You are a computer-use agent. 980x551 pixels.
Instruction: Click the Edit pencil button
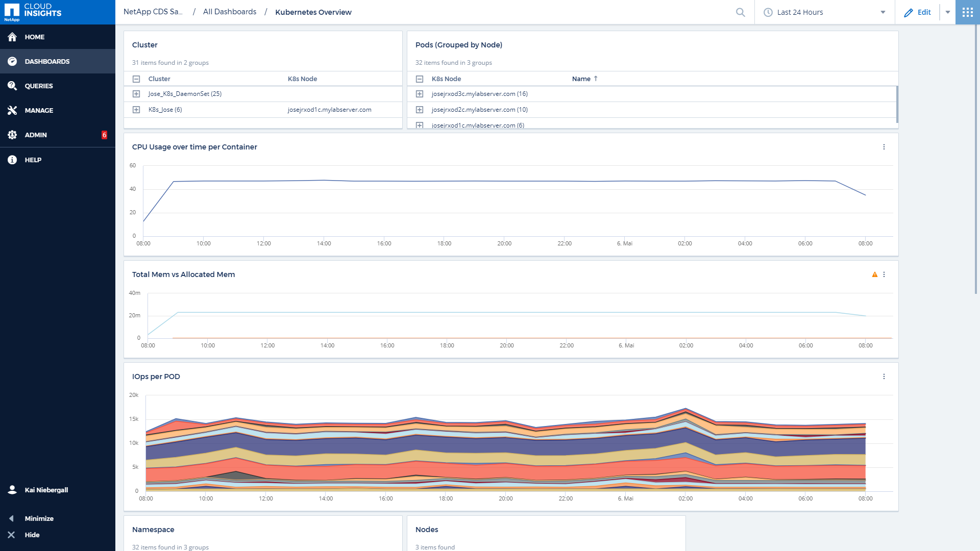(x=917, y=12)
